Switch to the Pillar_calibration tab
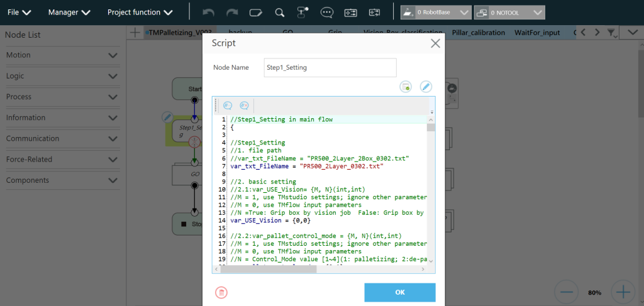Image resolution: width=644 pixels, height=306 pixels. coord(478,32)
